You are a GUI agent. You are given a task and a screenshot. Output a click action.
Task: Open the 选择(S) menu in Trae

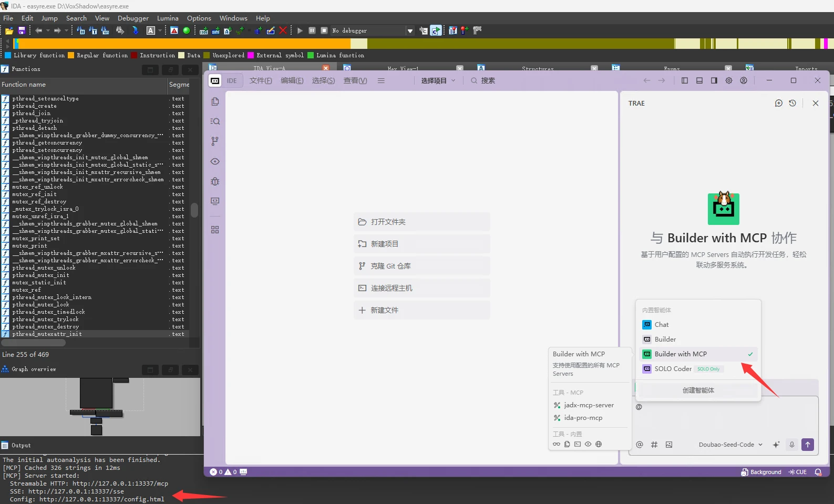[323, 80]
